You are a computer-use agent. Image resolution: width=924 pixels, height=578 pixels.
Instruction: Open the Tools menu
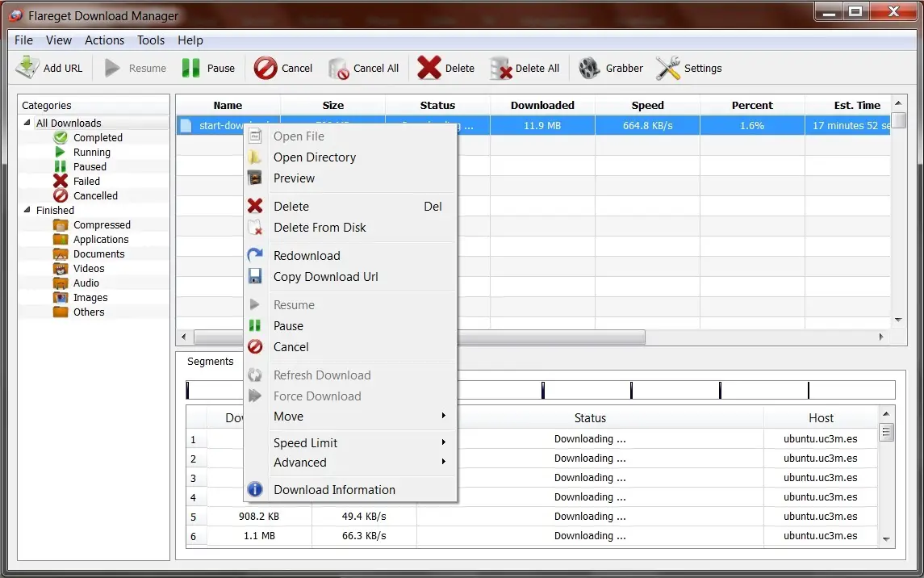tap(151, 40)
